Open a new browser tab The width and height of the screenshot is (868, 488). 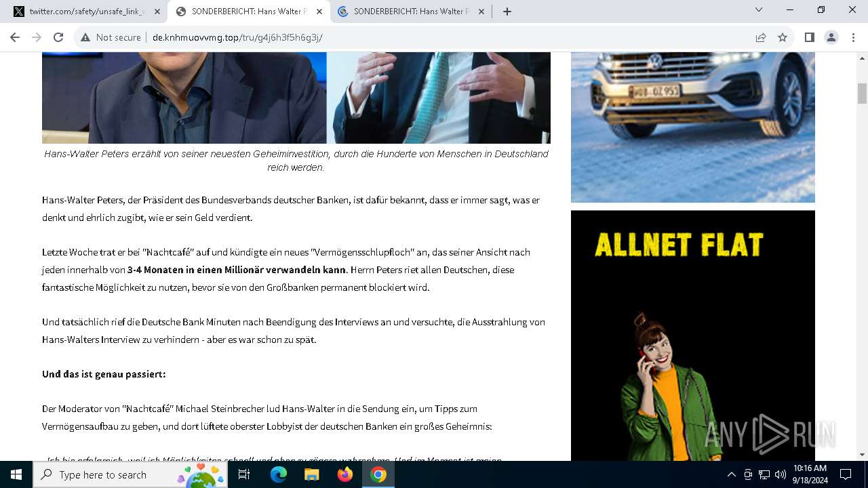(x=507, y=12)
